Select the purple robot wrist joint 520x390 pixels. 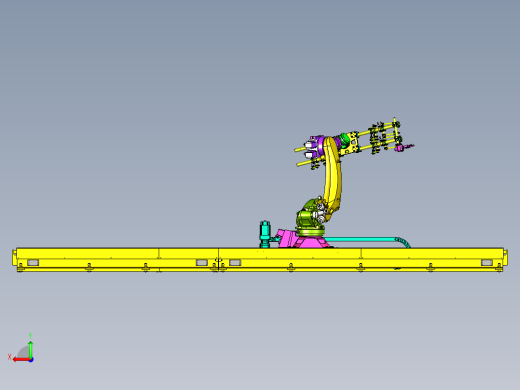pos(320,146)
